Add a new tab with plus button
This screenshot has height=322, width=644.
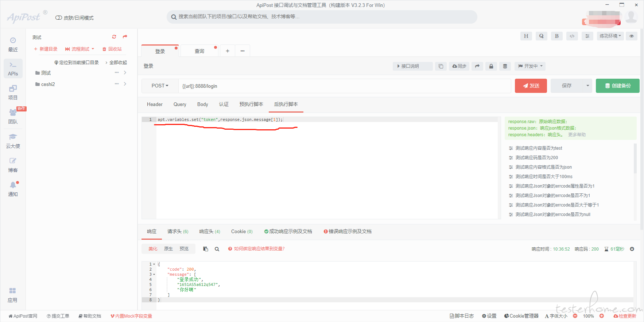(227, 51)
